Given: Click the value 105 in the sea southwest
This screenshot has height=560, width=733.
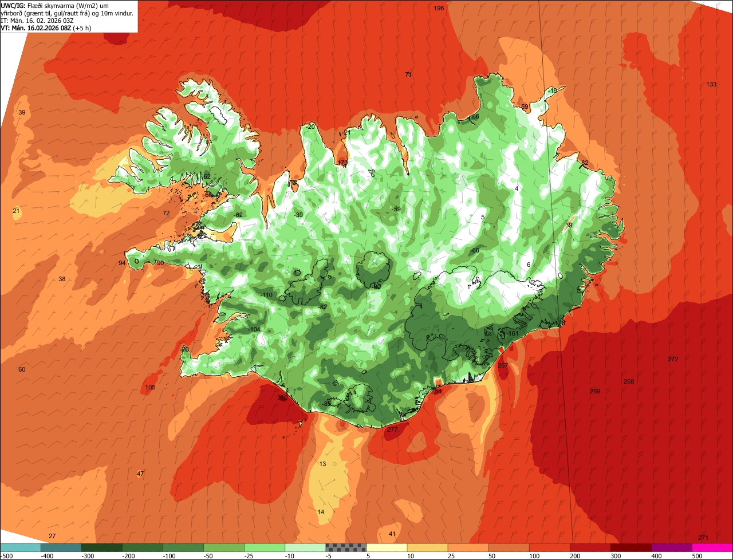Looking at the screenshot, I should point(150,388).
